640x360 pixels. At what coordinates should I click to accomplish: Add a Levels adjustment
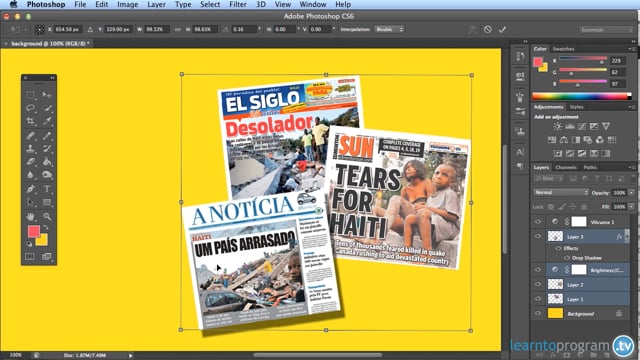569,127
